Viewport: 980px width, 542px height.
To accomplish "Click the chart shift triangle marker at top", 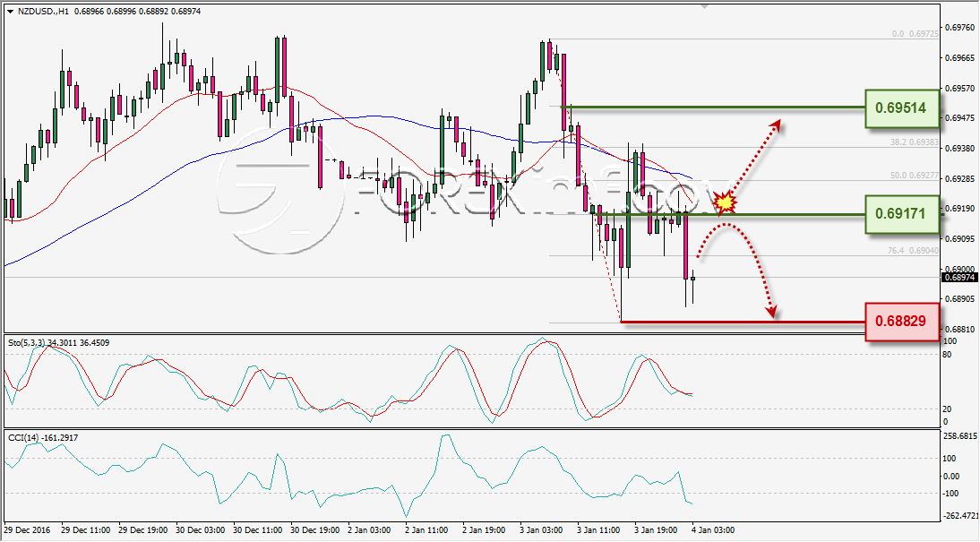I will pos(705,7).
